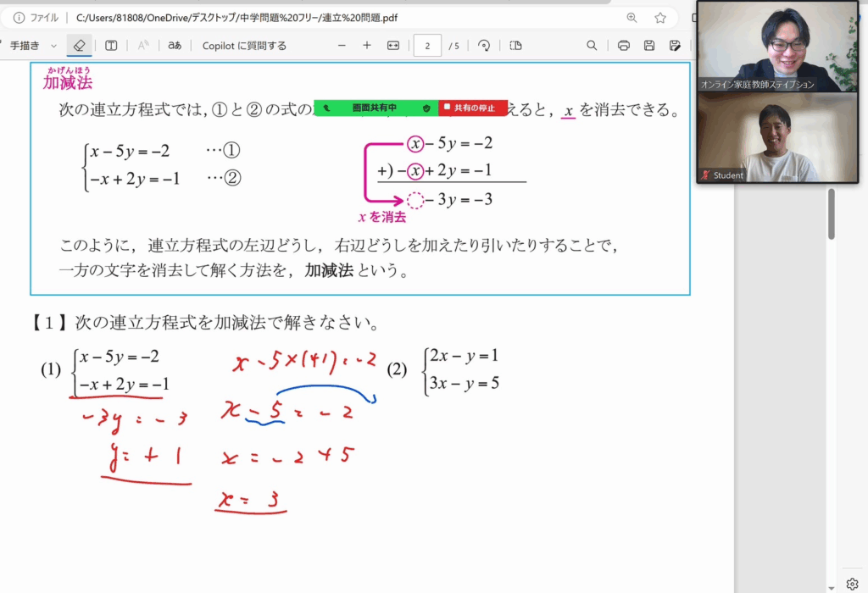Screen dimensions: 868x593
Task: Select the 手描き draw tool
Action: 25,46
